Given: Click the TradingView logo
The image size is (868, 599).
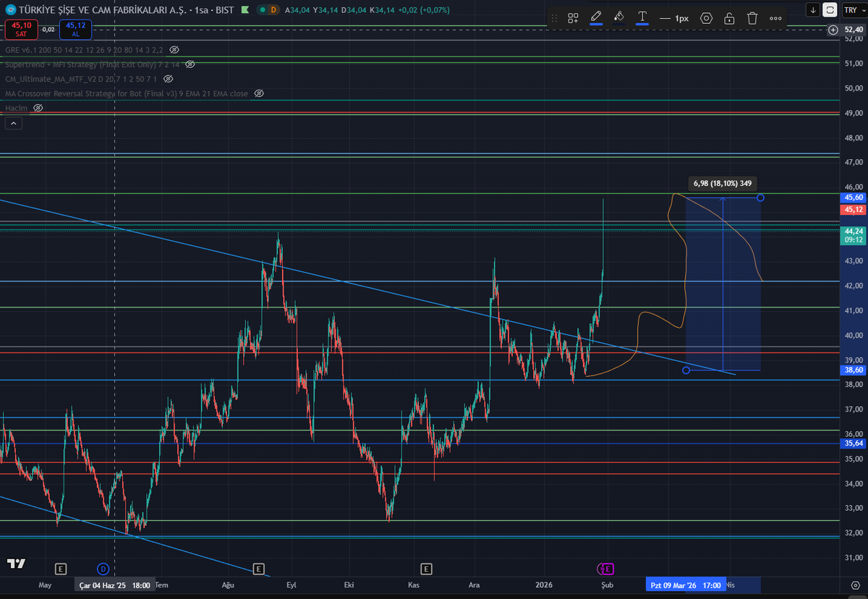Looking at the screenshot, I should pos(17,564).
